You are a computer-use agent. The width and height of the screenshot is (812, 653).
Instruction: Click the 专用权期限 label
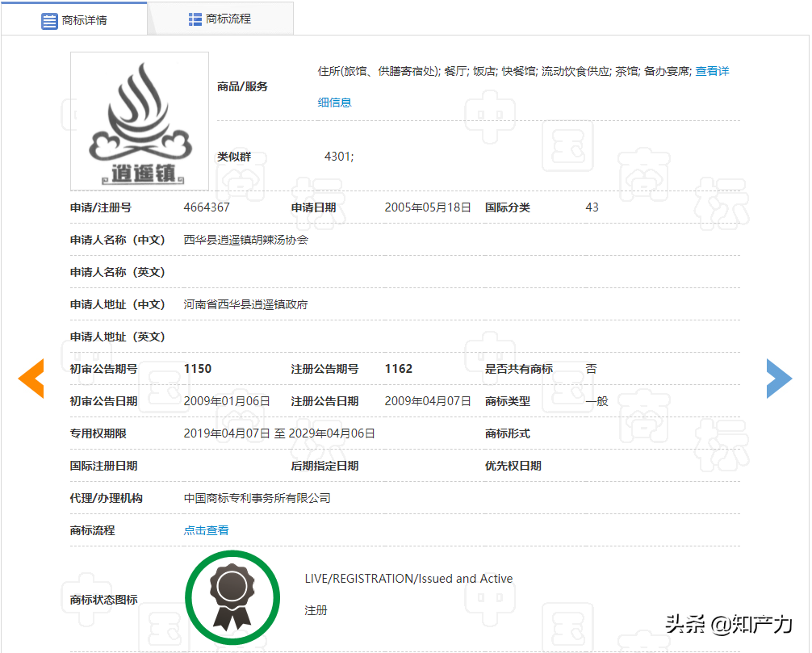click(98, 433)
